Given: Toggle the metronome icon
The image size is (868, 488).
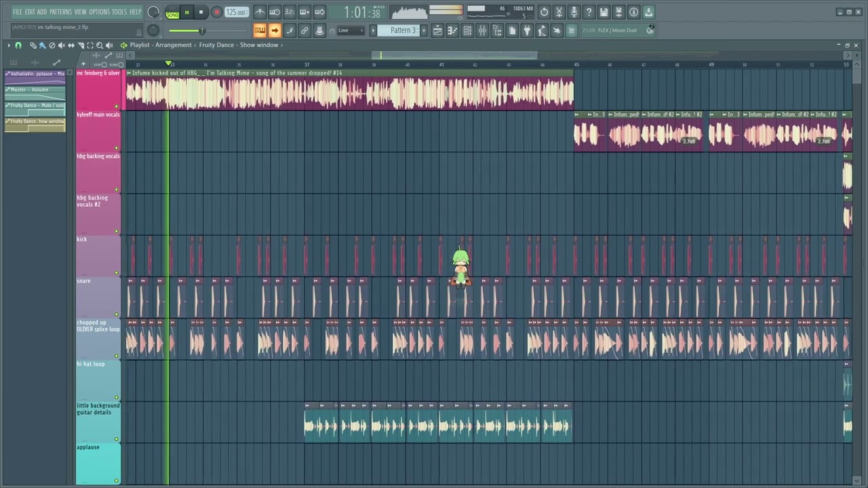Looking at the screenshot, I should tap(260, 12).
